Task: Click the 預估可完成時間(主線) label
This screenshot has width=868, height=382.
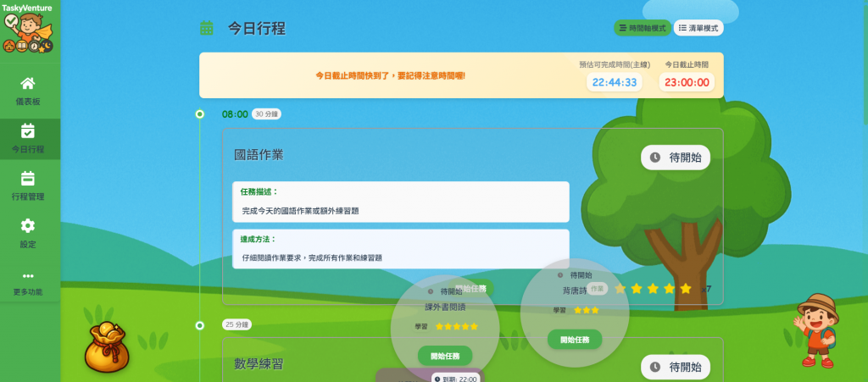Action: point(615,64)
